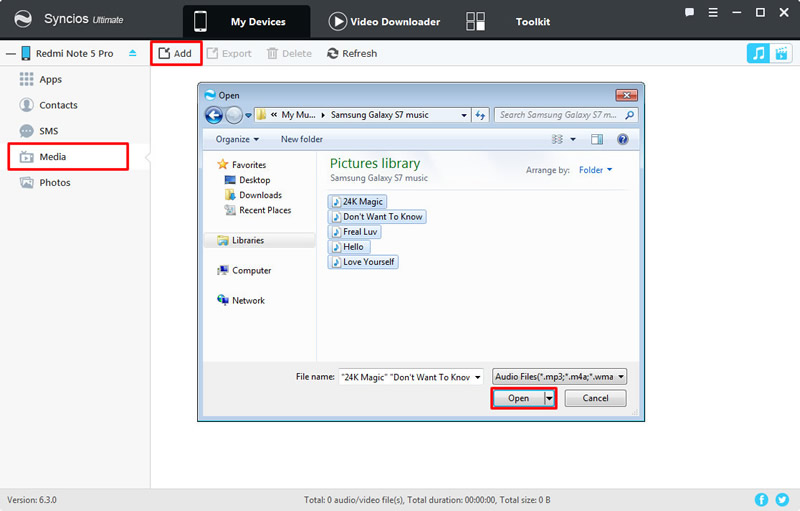Image resolution: width=800 pixels, height=511 pixels.
Task: Open Photos in the device sidebar
Action: [45, 183]
